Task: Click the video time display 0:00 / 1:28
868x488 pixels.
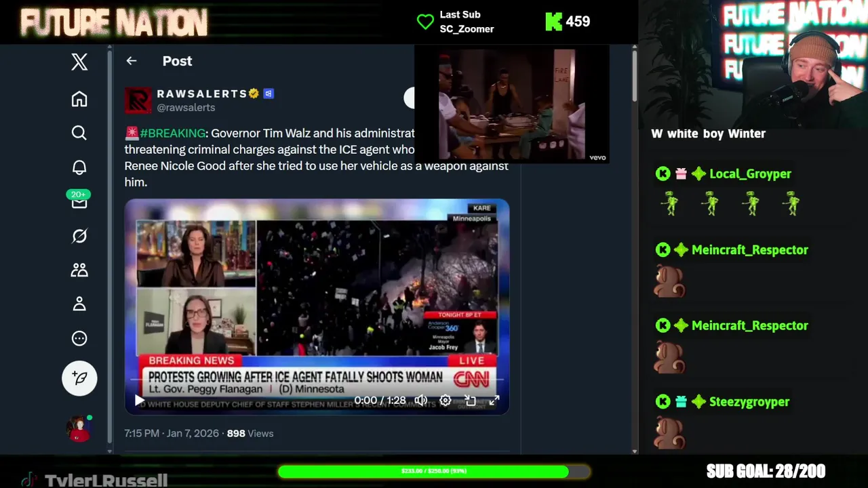Action: point(380,401)
